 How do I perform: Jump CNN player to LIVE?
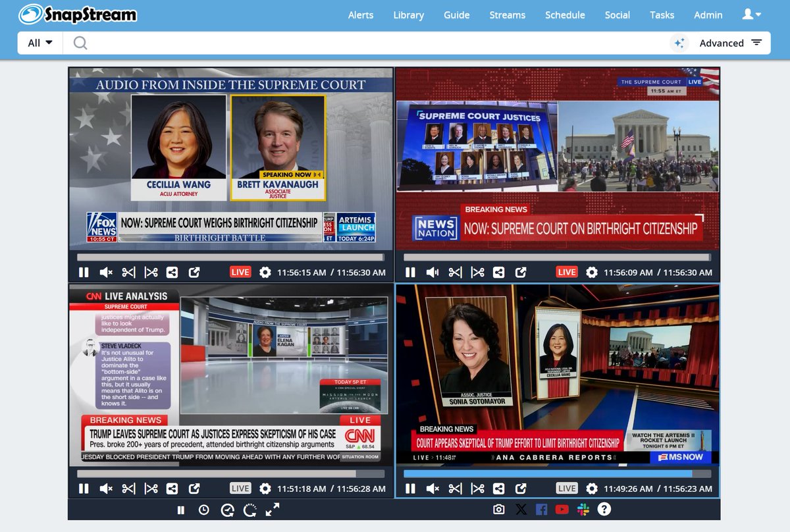coord(240,489)
